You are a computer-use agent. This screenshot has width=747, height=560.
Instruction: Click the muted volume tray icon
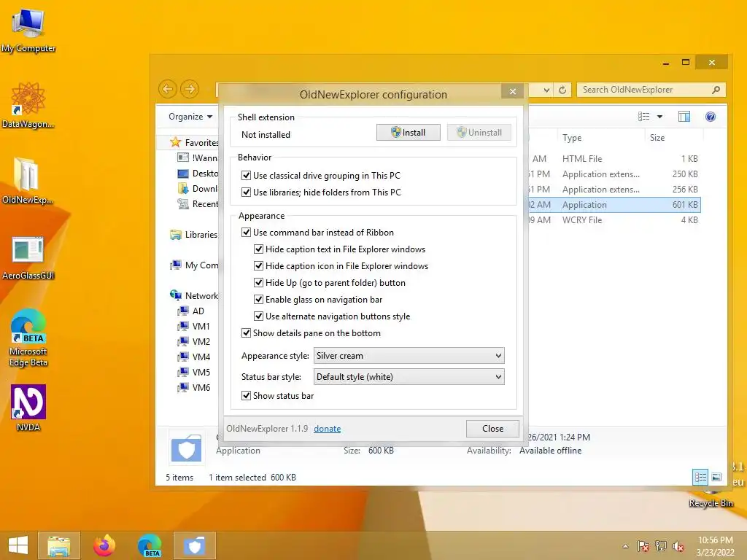678,546
